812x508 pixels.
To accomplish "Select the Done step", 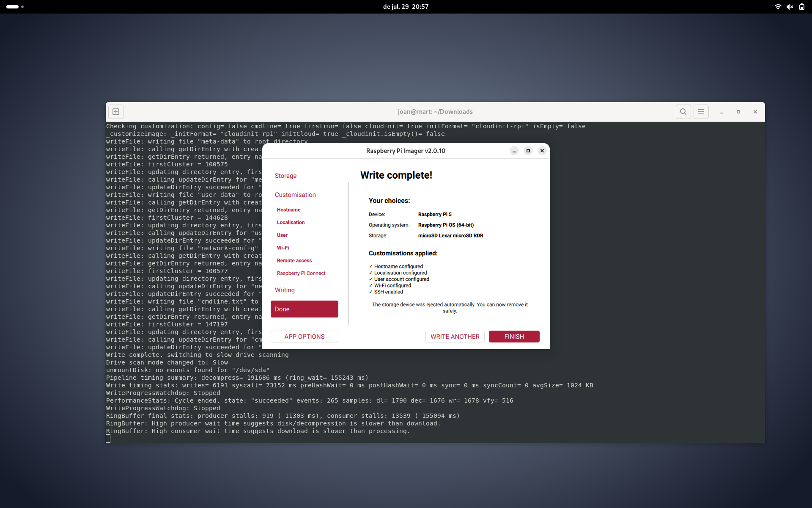I will point(304,309).
